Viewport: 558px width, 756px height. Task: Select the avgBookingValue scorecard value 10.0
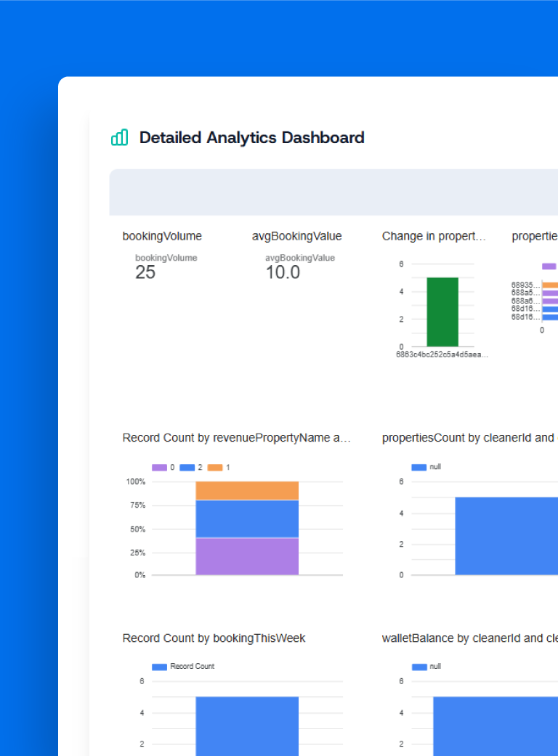(x=283, y=273)
